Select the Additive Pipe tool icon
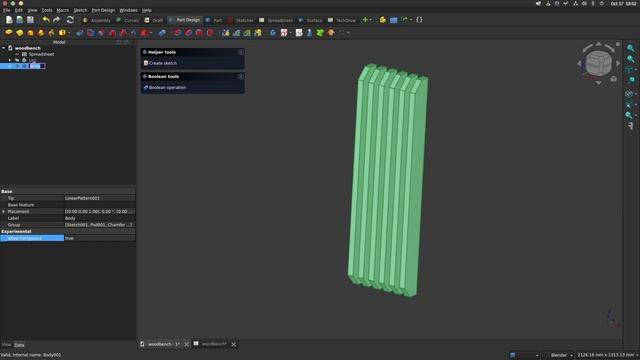640x360 pixels. point(41,33)
